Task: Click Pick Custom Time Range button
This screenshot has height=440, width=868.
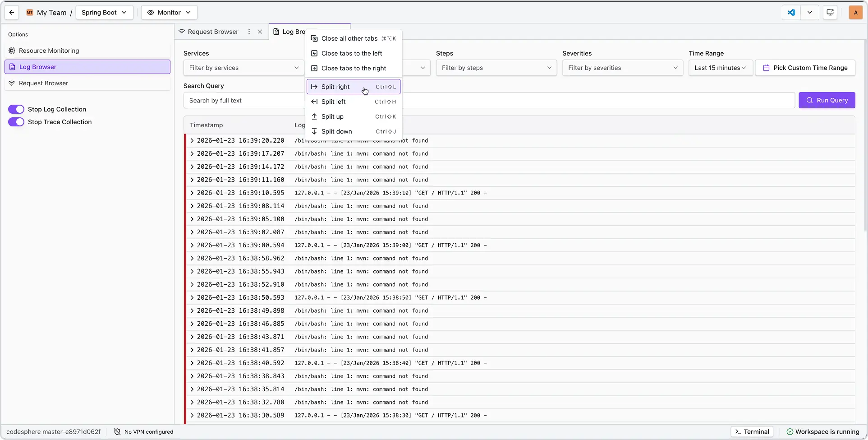Action: point(805,68)
